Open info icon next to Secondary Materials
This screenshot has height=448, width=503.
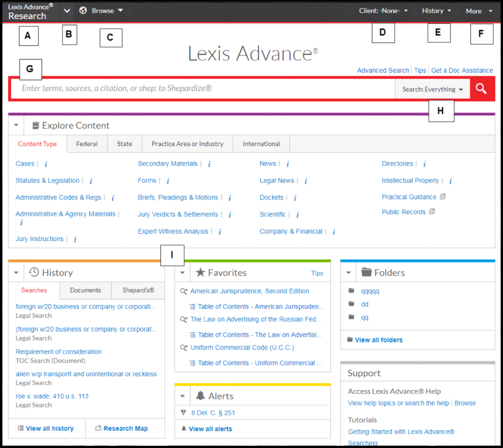coord(209,164)
